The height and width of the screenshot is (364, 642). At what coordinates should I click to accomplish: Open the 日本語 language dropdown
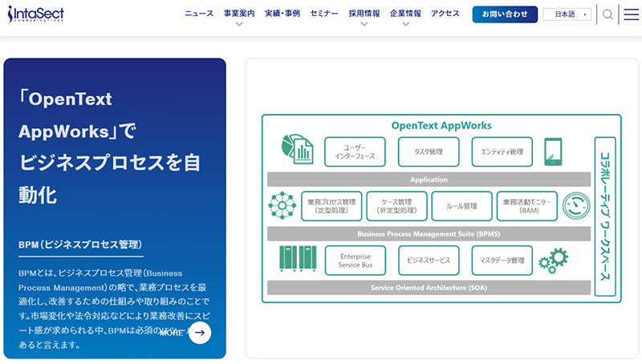(x=567, y=14)
